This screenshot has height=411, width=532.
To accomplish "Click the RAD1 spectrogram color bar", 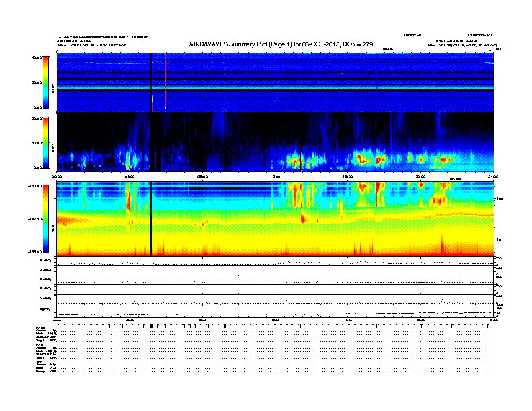I will [46, 143].
